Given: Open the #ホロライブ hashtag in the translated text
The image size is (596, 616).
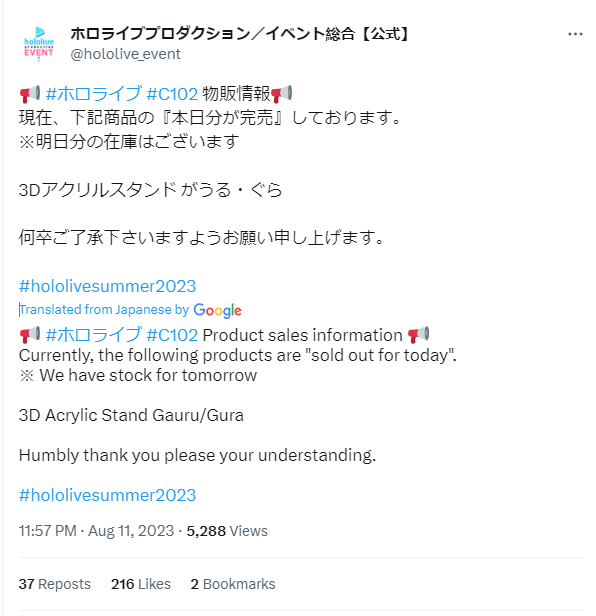Looking at the screenshot, I should click(x=93, y=335).
